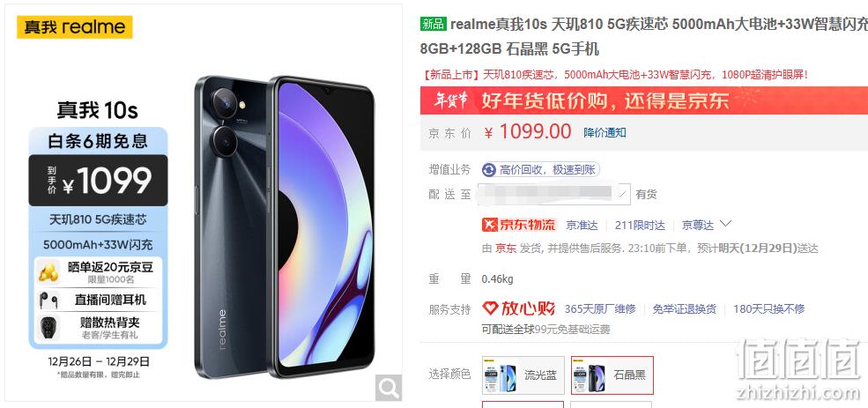
Task: Click the 京准达 delivery option
Action: click(x=582, y=226)
